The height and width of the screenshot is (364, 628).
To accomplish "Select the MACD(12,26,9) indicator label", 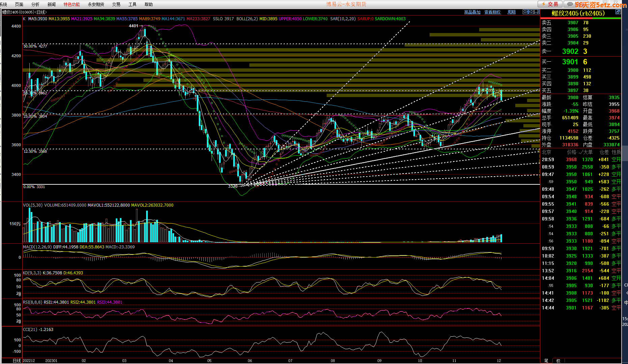I will coord(37,247).
